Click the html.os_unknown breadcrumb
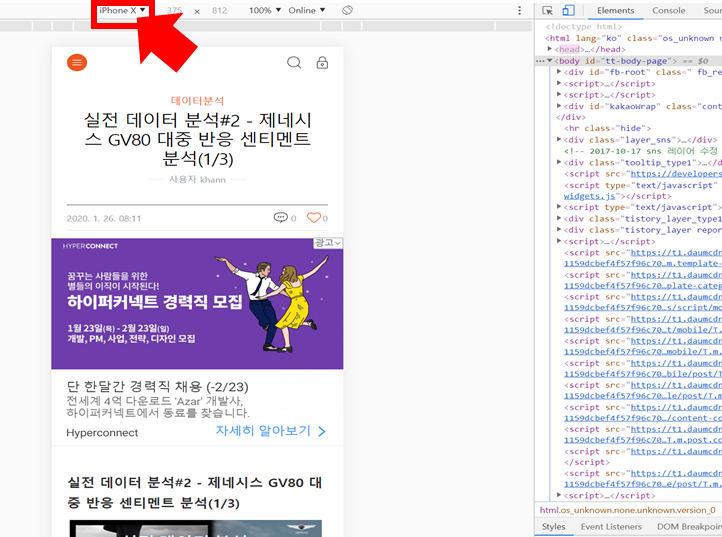 coord(628,510)
